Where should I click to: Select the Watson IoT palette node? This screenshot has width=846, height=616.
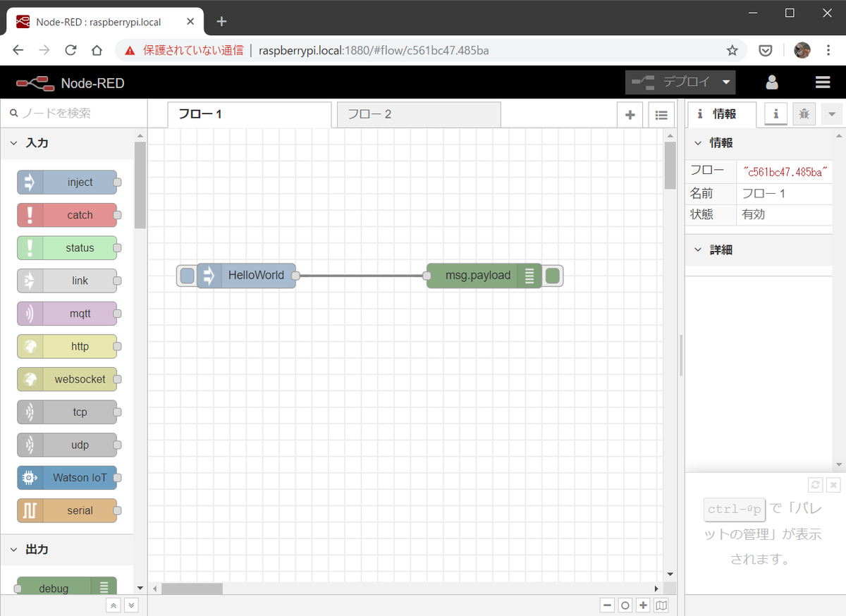pyautogui.click(x=67, y=477)
